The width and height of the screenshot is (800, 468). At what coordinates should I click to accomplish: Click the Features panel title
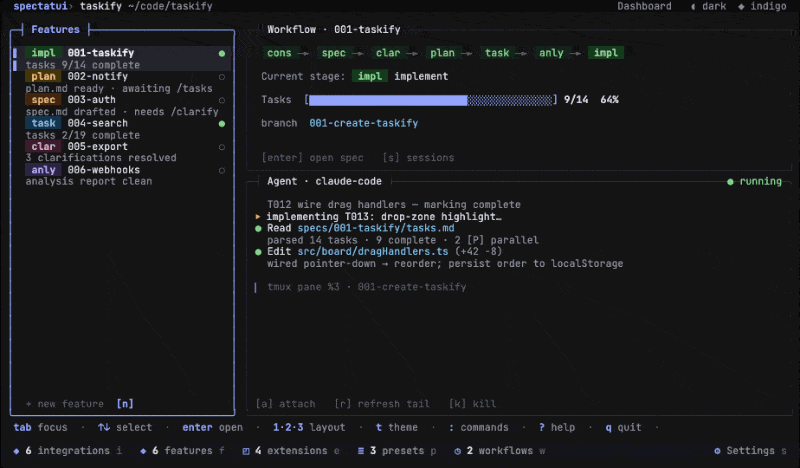[56, 30]
